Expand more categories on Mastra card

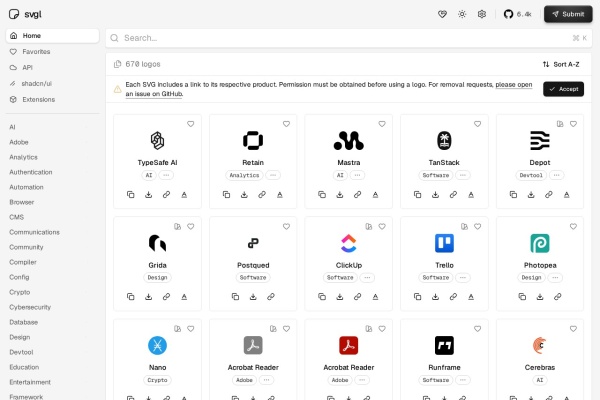[357, 175]
